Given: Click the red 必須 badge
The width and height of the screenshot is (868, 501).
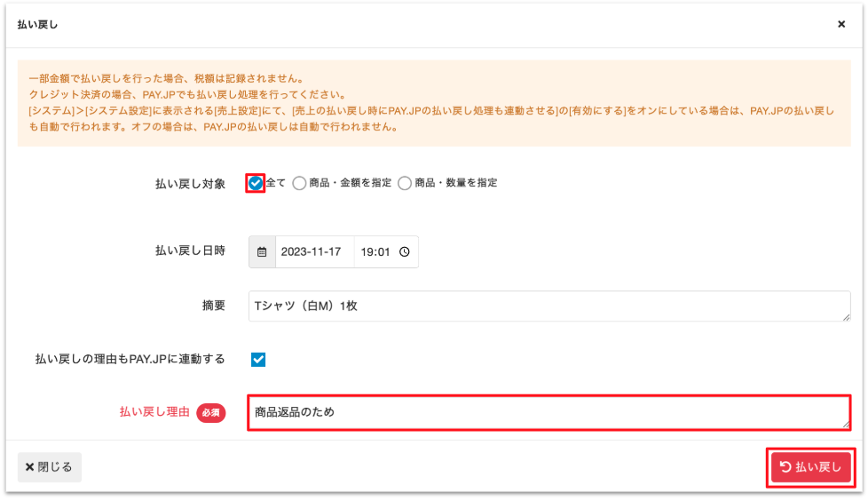Looking at the screenshot, I should [210, 413].
